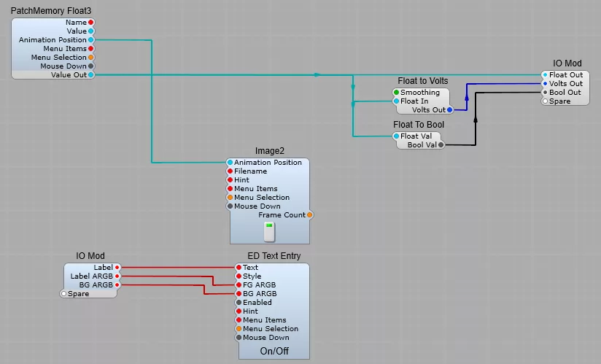Click the Volts Out pin on Float to Volts
Viewport: 601px width, 364px height.
[450, 110]
